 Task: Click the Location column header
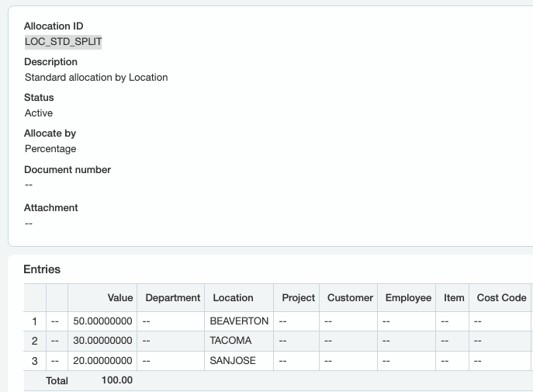point(239,298)
